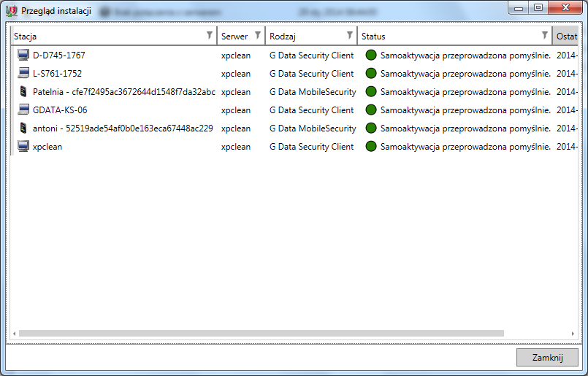Click server xpclean in GDATA-KS-06 row
This screenshot has height=376, width=588.
235,110
